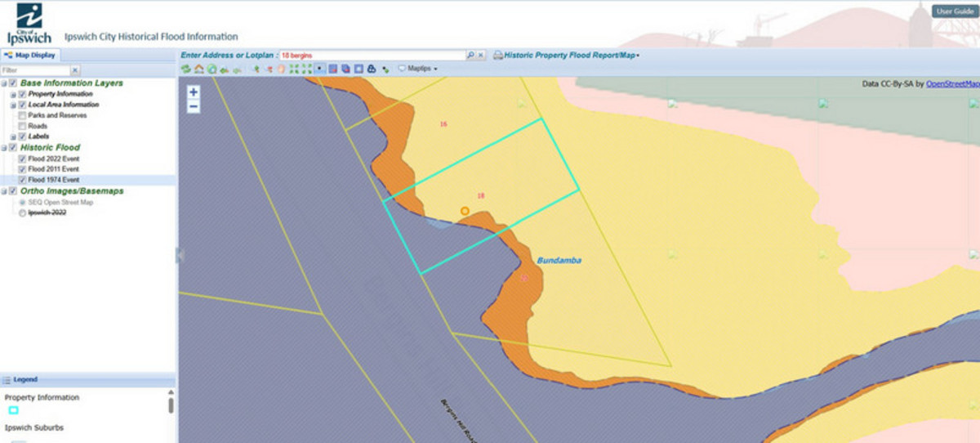
Task: Clear the layer filter with its X button
Action: coord(75,70)
